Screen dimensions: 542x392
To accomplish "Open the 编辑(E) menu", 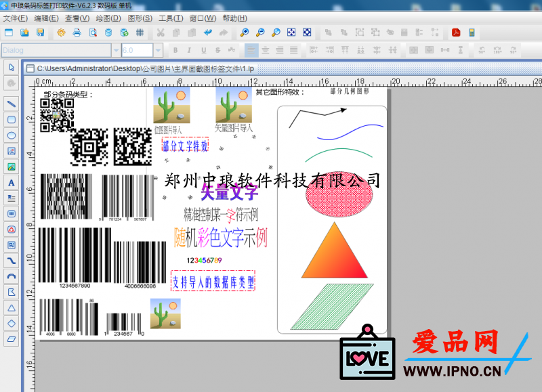I will (46, 18).
